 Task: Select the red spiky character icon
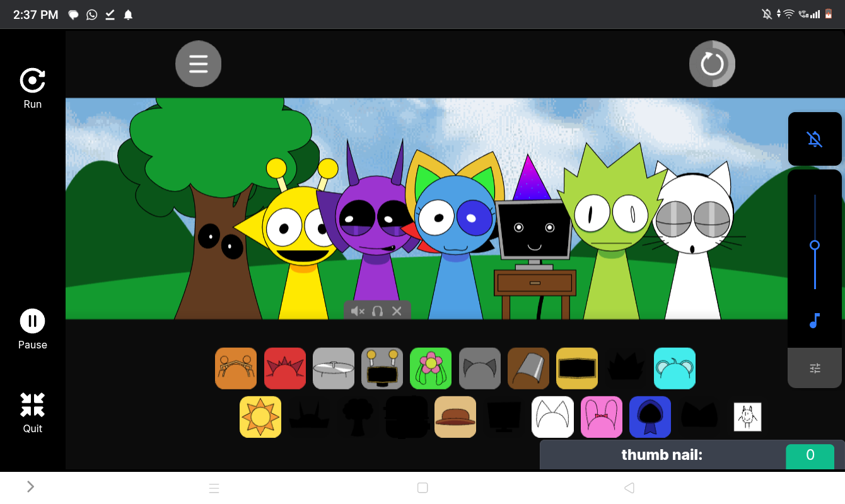click(285, 369)
